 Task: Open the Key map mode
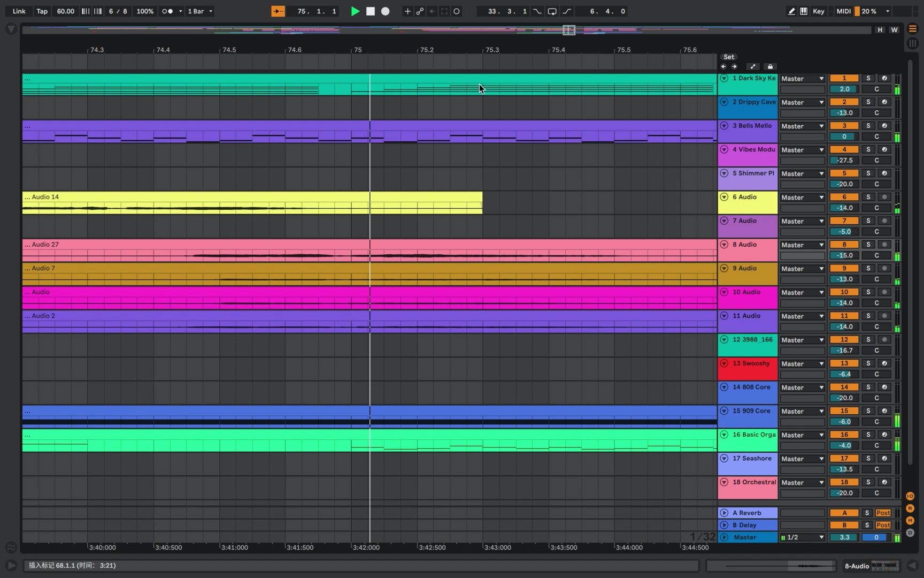pyautogui.click(x=818, y=11)
